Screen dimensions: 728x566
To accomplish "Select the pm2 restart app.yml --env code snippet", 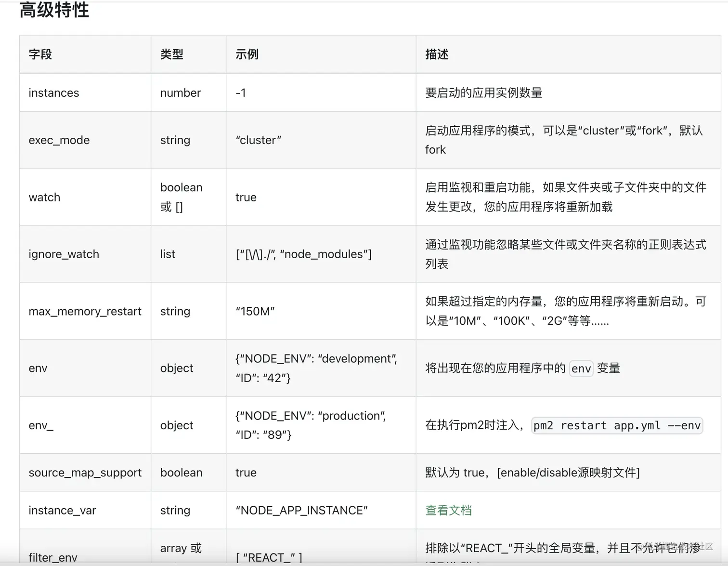I will 616,425.
